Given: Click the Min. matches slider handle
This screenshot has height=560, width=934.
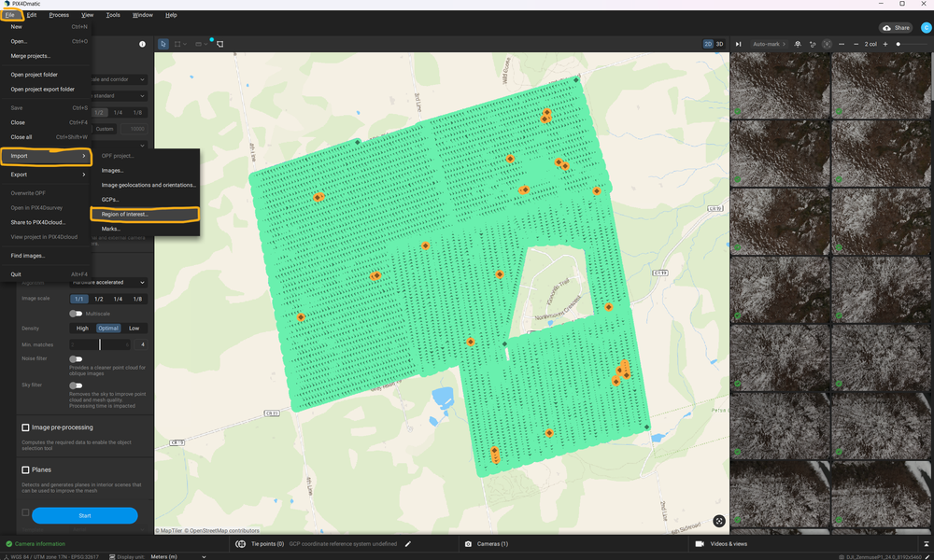Looking at the screenshot, I should (100, 344).
